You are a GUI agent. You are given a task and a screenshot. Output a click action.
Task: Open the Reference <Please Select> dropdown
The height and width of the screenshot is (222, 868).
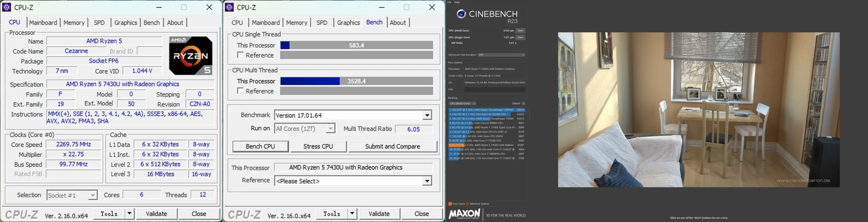[x=427, y=181]
